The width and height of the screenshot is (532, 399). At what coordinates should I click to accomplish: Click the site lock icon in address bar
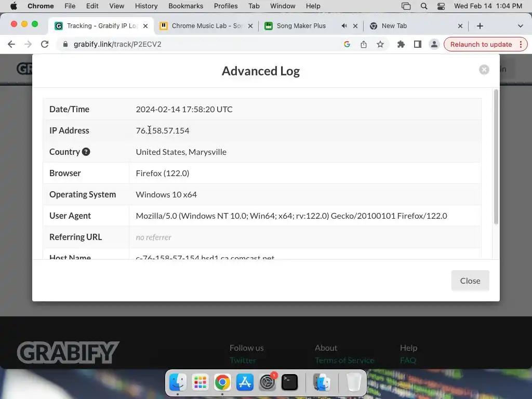pos(65,44)
